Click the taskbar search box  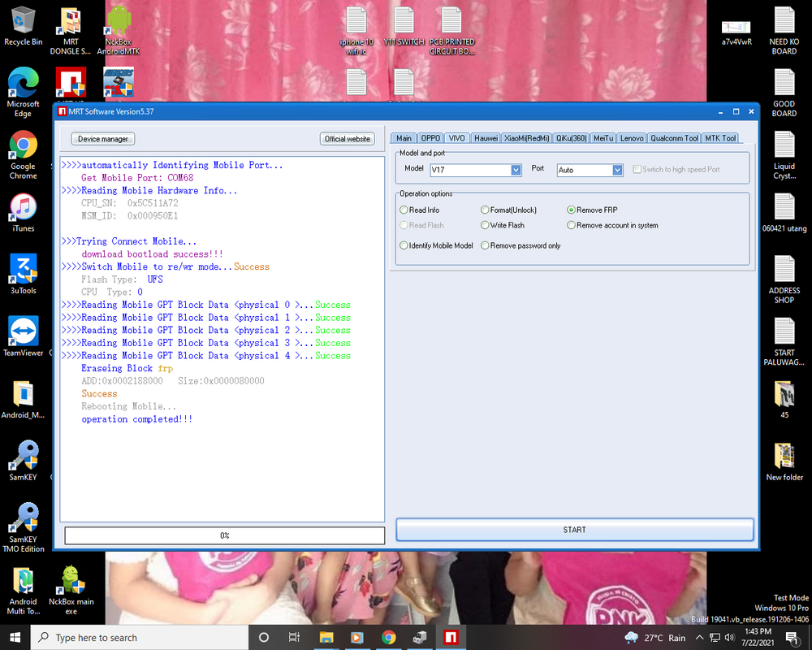140,637
